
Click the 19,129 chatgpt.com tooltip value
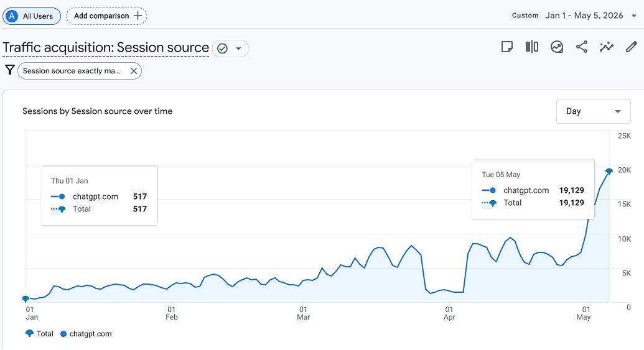click(571, 190)
